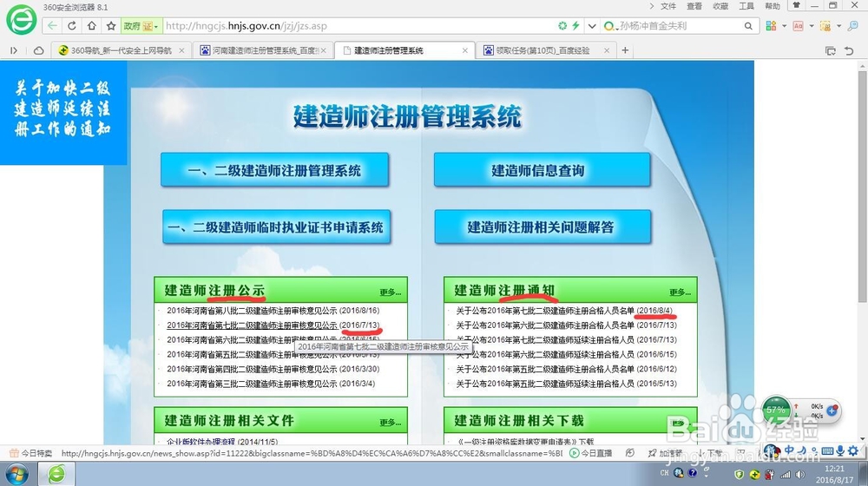Viewport: 868px width, 486px height.
Task: Open the 查看 menu
Action: pyautogui.click(x=694, y=6)
